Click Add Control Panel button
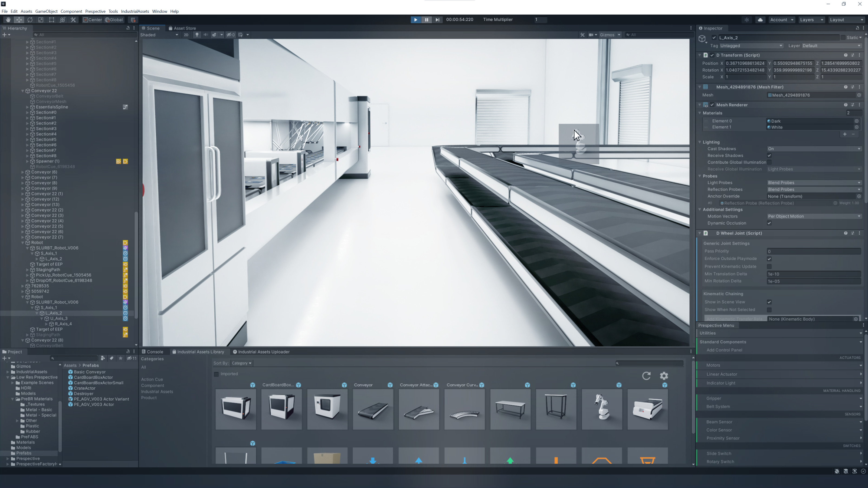Image resolution: width=868 pixels, height=488 pixels. 725,350
